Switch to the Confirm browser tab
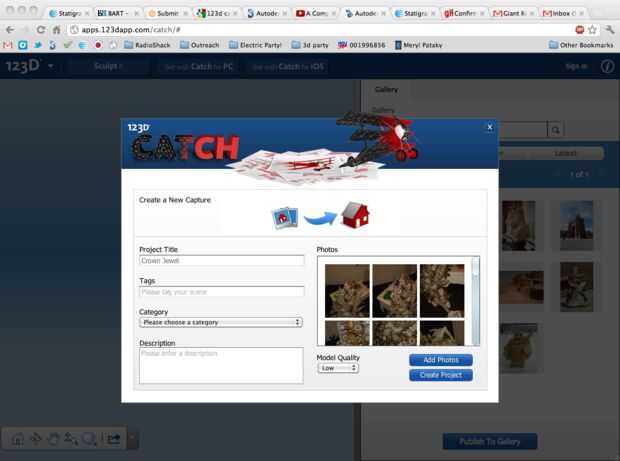Viewport: 620px width, 461px height. click(x=465, y=13)
